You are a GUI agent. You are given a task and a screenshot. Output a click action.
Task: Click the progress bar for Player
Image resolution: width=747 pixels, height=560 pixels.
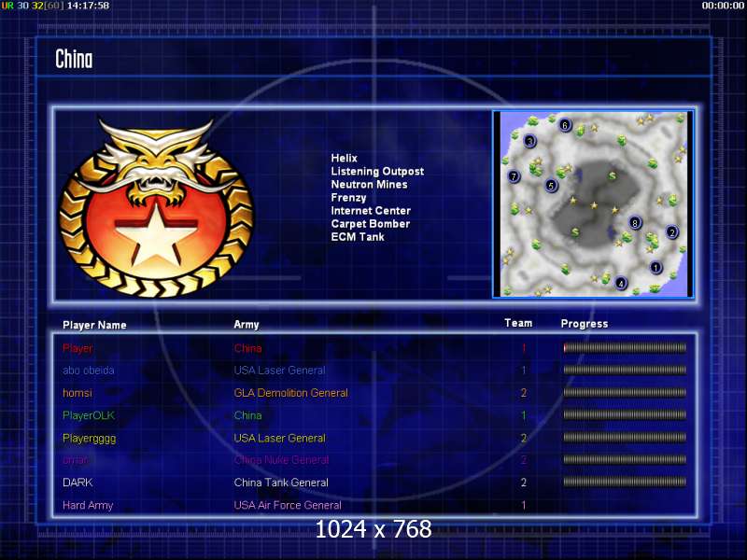click(x=625, y=348)
